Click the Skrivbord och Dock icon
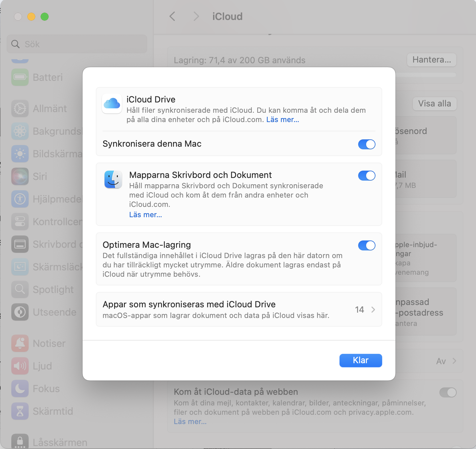476x449 pixels. point(20,244)
